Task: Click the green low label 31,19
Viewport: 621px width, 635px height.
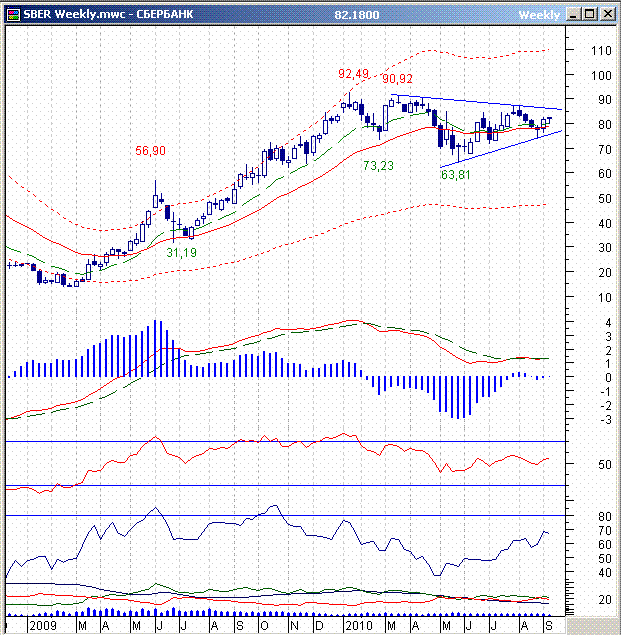Action: pos(181,253)
